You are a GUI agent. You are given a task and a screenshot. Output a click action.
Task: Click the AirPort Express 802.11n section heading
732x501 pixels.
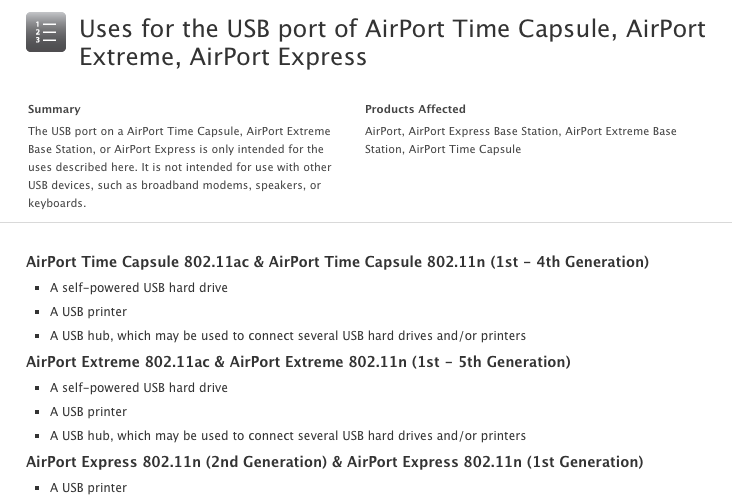(335, 461)
